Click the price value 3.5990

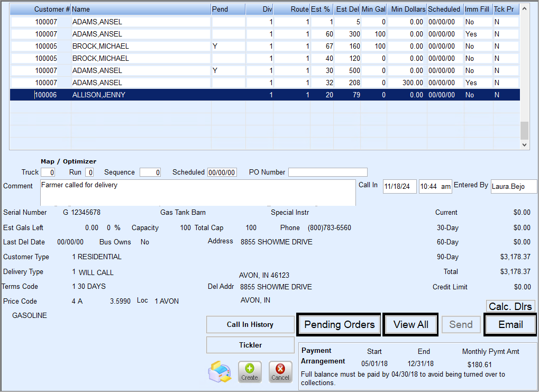[x=120, y=301]
